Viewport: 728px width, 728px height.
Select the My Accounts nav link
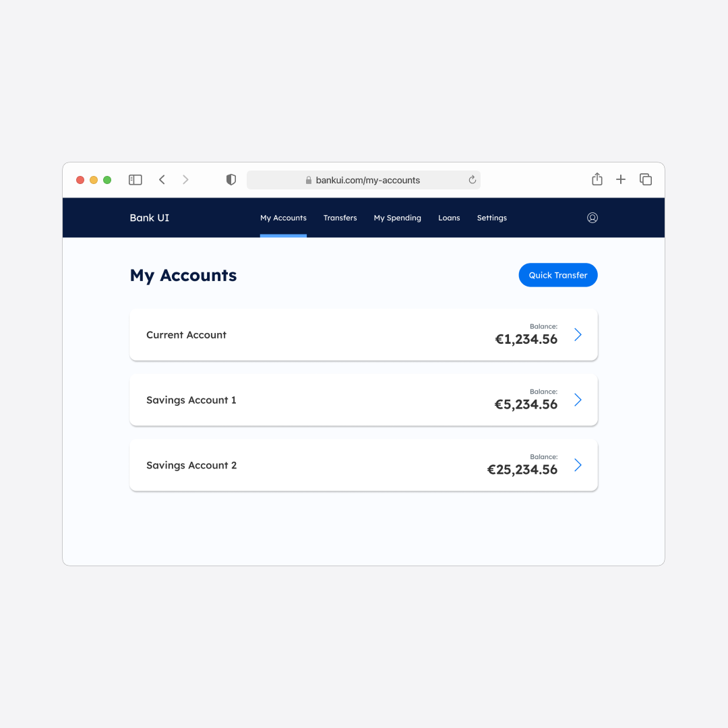coord(283,218)
